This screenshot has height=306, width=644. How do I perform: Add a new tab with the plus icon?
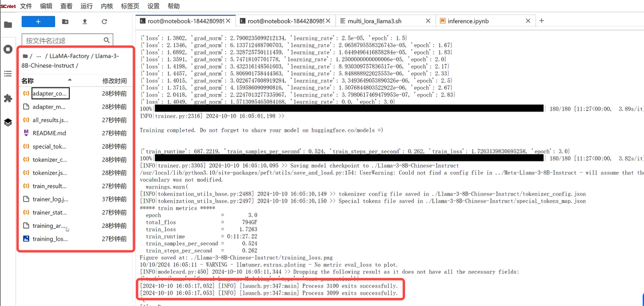[x=541, y=21]
